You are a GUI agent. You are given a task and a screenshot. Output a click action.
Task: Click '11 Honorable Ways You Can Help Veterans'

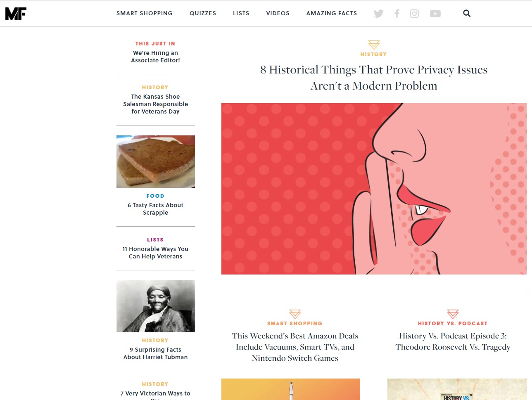[x=155, y=253]
